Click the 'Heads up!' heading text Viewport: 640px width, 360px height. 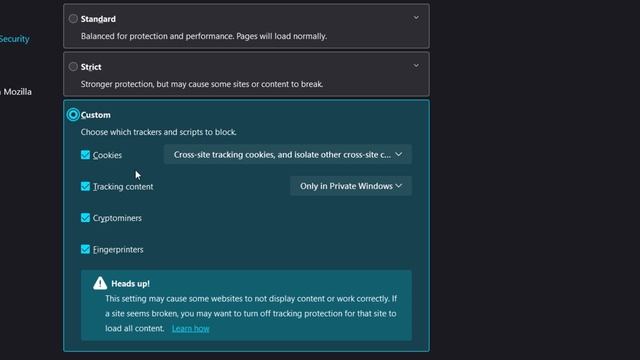pyautogui.click(x=131, y=284)
